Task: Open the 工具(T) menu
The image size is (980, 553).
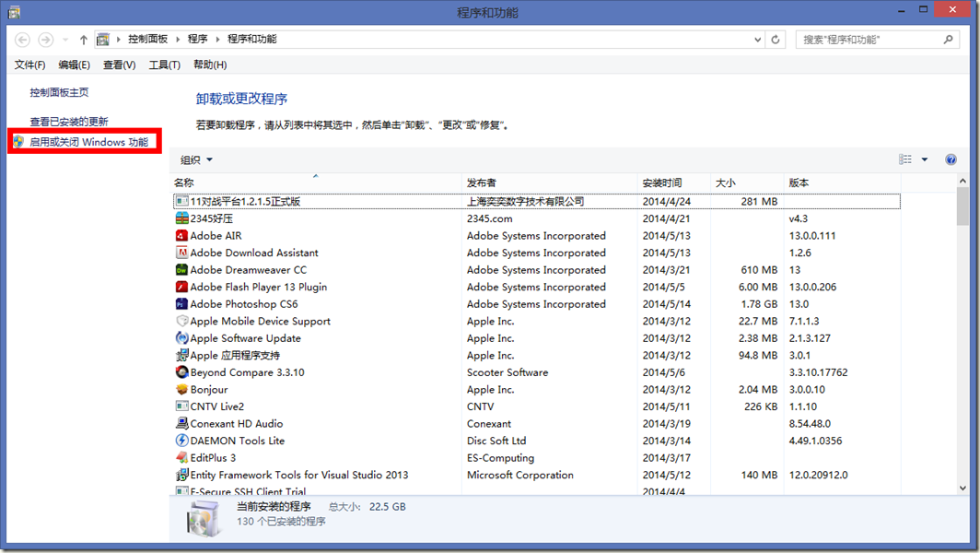Action: [x=164, y=65]
